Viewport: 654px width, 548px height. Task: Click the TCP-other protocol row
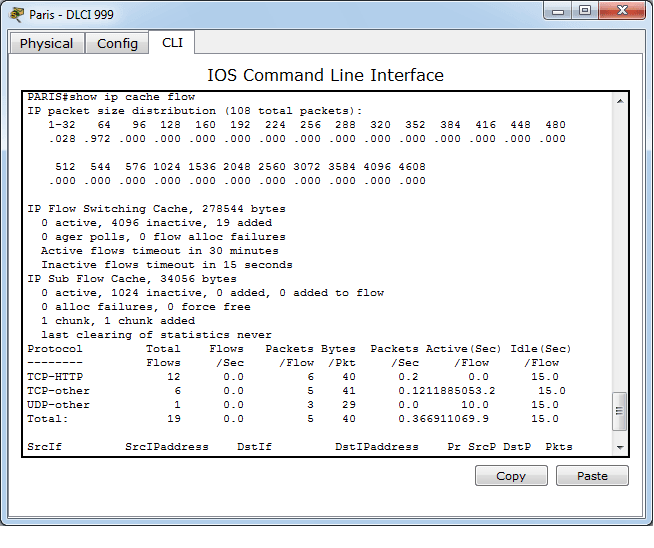point(296,391)
